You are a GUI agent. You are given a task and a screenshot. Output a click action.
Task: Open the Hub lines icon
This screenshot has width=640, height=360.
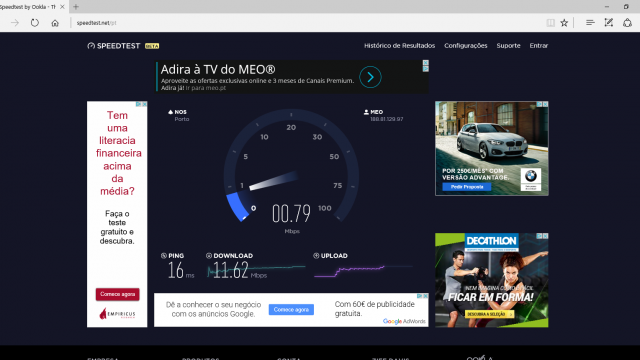click(590, 23)
